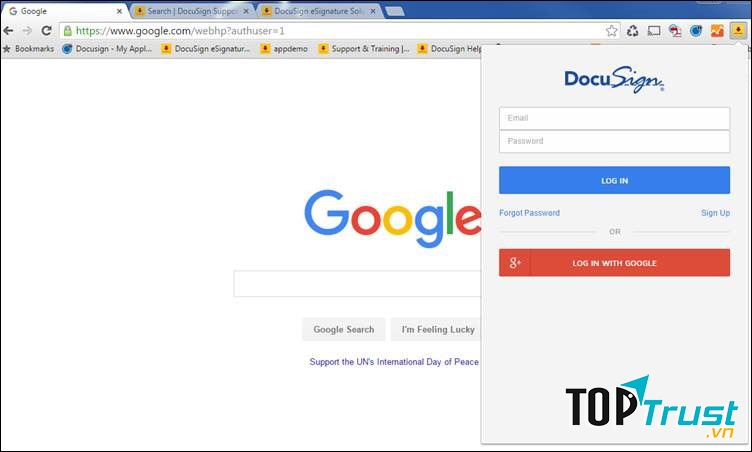This screenshot has height=452, width=752.
Task: Close the Search DocuSign Support tab
Action: (246, 11)
